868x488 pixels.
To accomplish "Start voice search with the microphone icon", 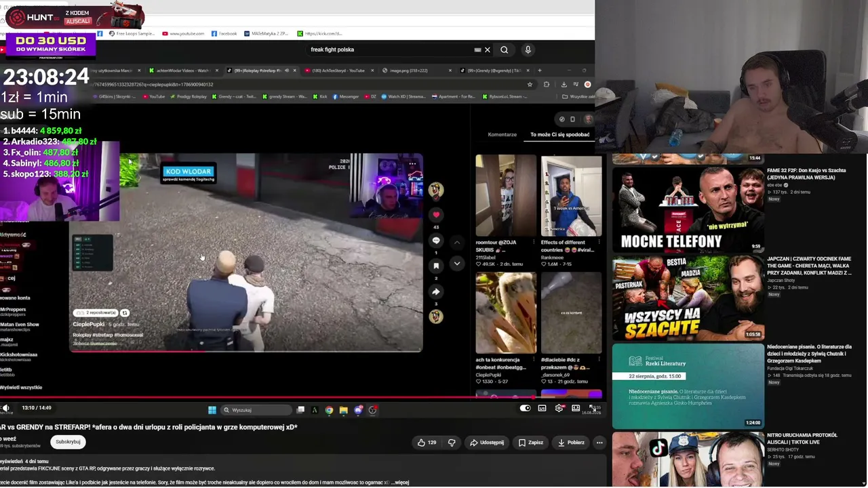I will pyautogui.click(x=528, y=49).
